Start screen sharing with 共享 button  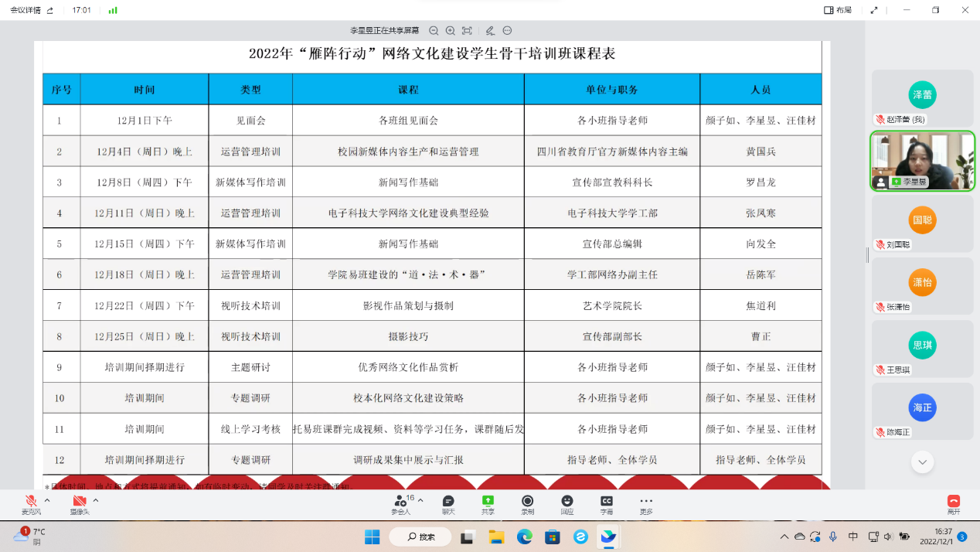pyautogui.click(x=488, y=505)
